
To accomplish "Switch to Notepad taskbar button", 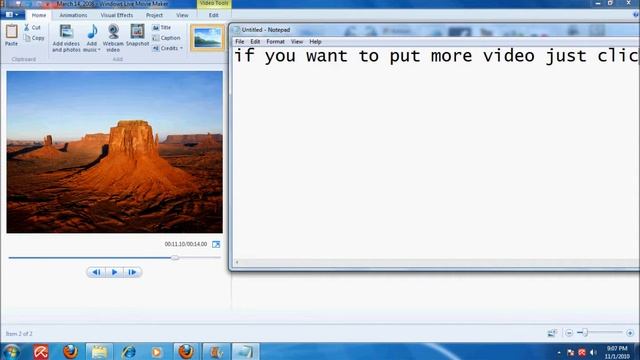I will point(245,351).
